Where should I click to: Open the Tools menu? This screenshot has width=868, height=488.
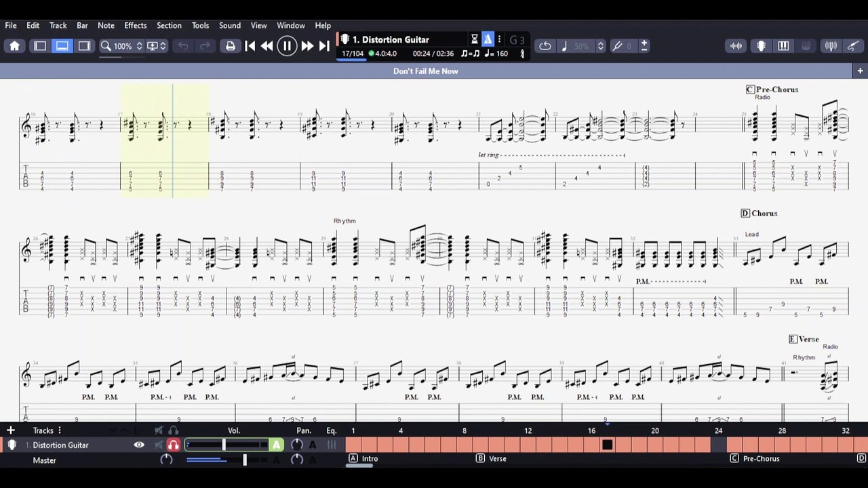(x=200, y=26)
